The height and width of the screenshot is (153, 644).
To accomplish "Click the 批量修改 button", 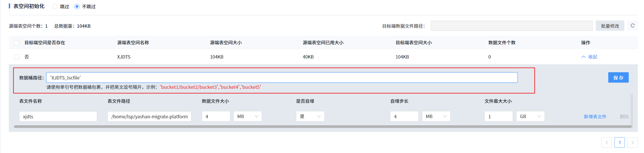I will pos(610,26).
